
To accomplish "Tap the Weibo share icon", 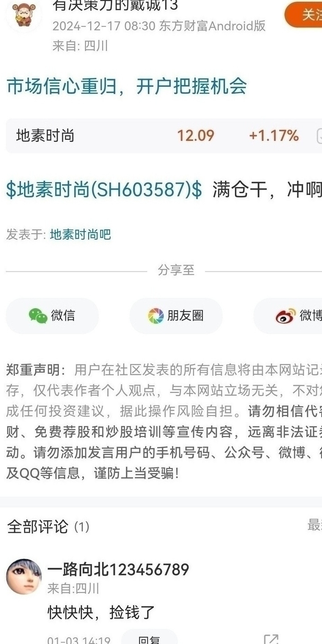I will point(285,315).
